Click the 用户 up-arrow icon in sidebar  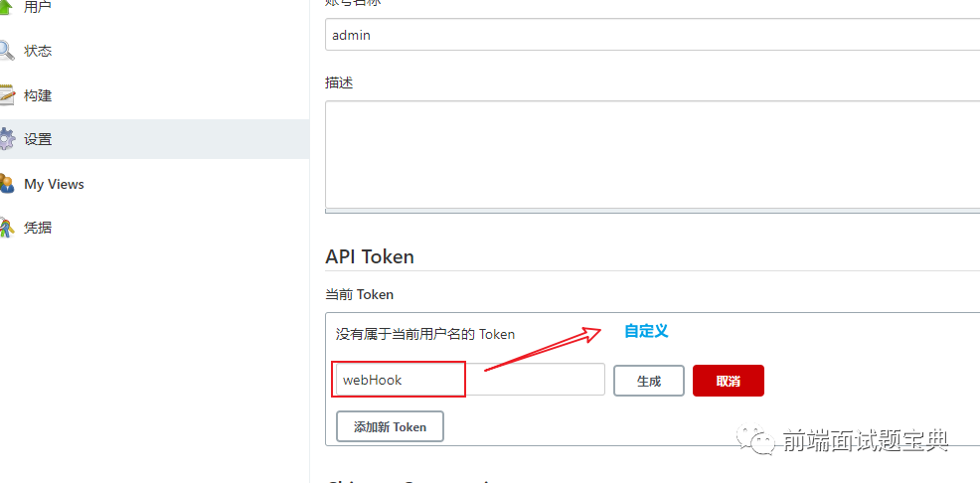(x=6, y=8)
